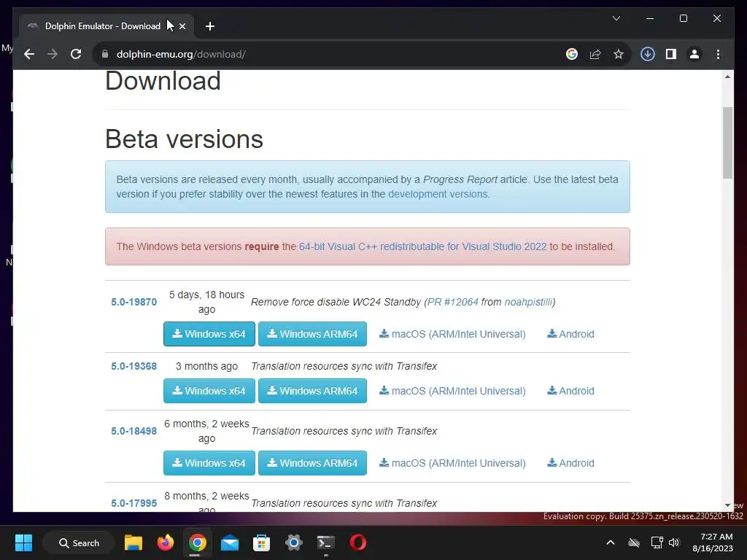Download 5.0-19870 macOS Universal build
This screenshot has width=747, height=560.
coord(452,334)
